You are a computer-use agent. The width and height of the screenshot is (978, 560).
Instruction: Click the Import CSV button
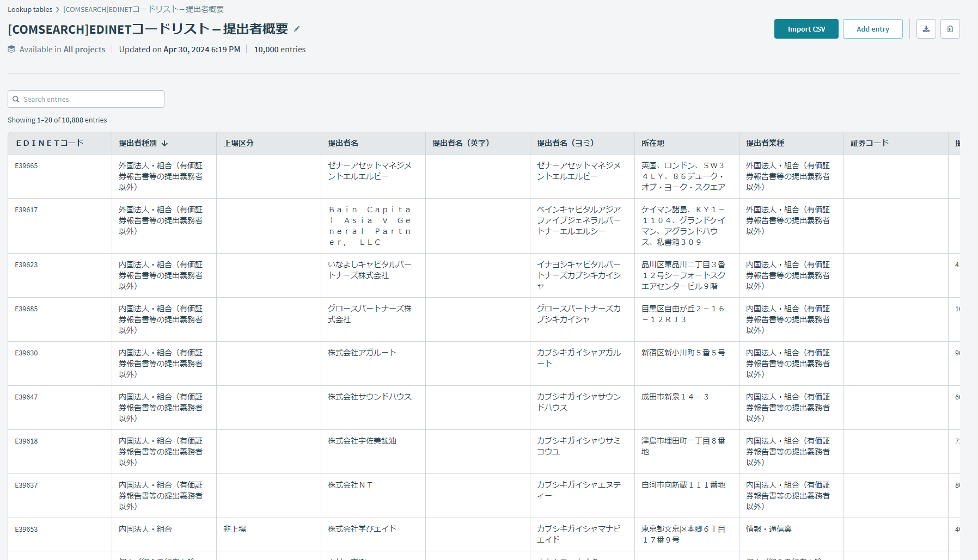pos(806,29)
